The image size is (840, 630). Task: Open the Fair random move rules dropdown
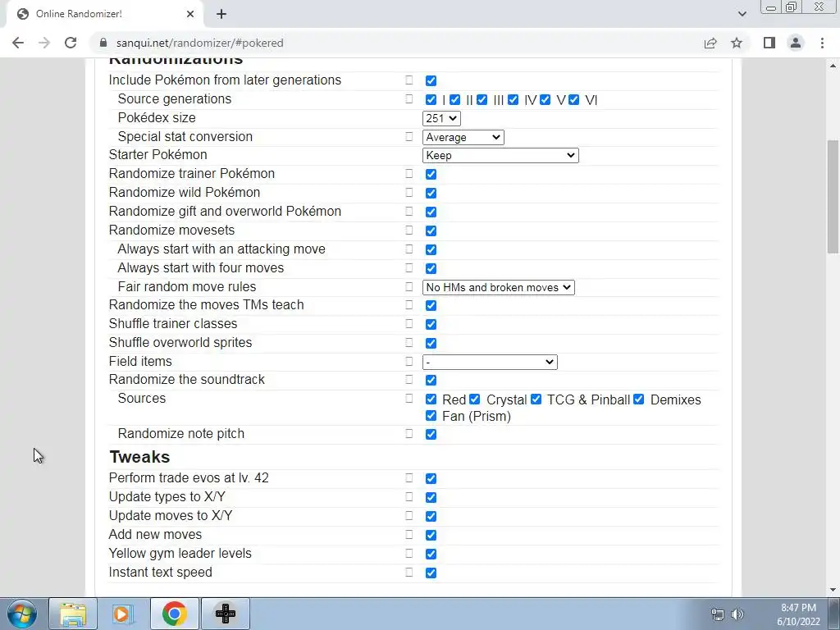click(x=498, y=287)
